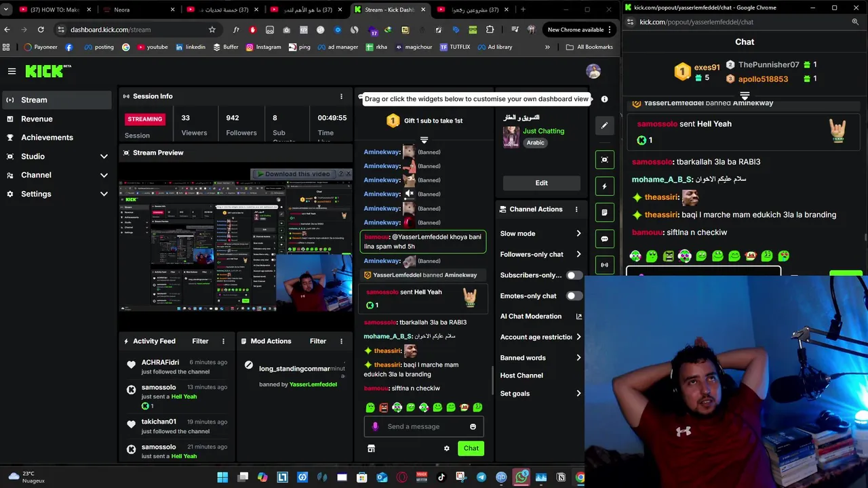The height and width of the screenshot is (488, 868).
Task: Go to Achievements in the sidebar
Action: click(56, 138)
